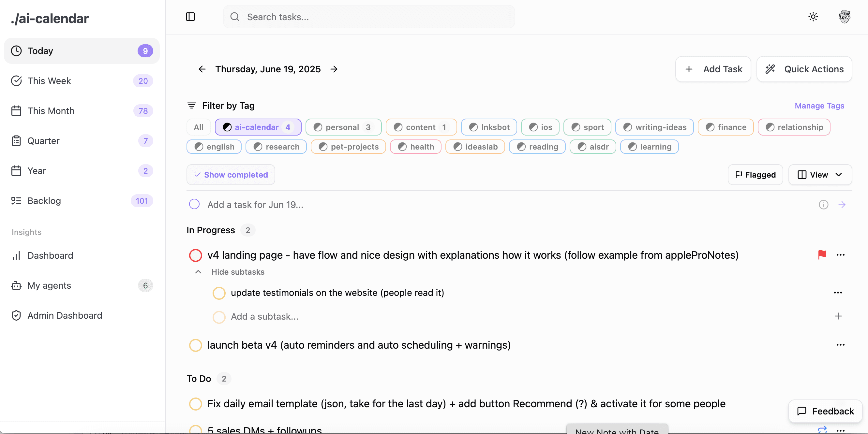The width and height of the screenshot is (868, 434).
Task: Switch theme with the sun icon
Action: pyautogui.click(x=813, y=17)
